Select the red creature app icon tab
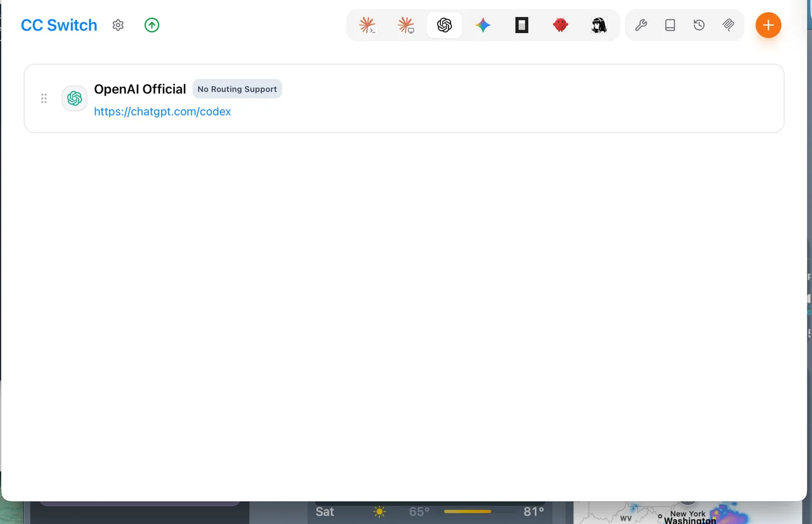Screen dimensions: 812x524 [x=560, y=25]
